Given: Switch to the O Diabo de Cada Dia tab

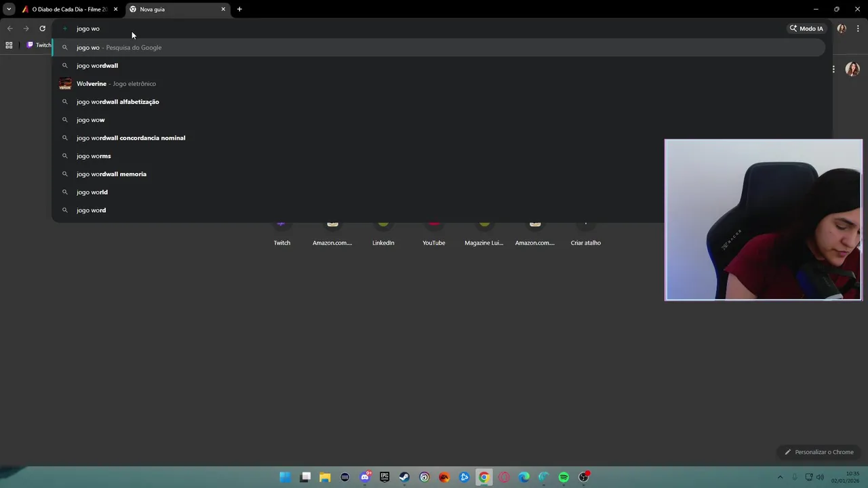Looking at the screenshot, I should coord(70,9).
